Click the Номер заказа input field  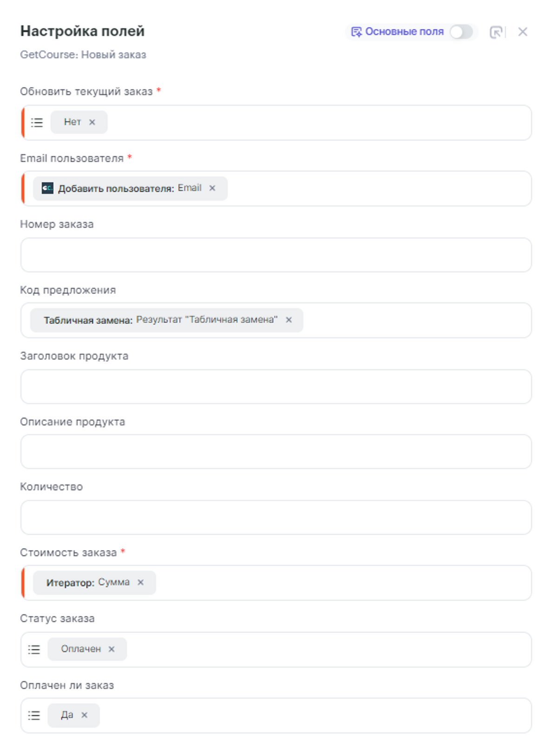click(276, 255)
